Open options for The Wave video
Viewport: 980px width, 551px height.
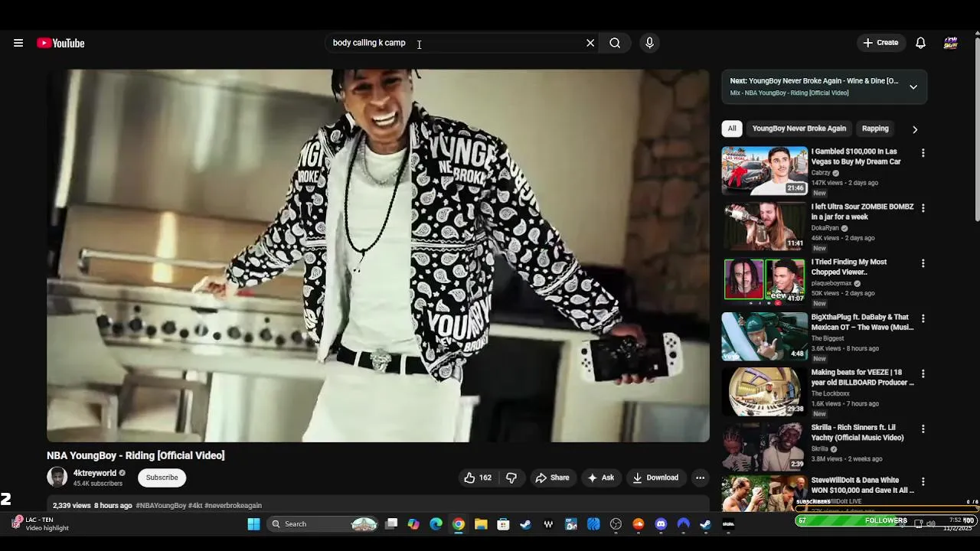[x=923, y=318]
